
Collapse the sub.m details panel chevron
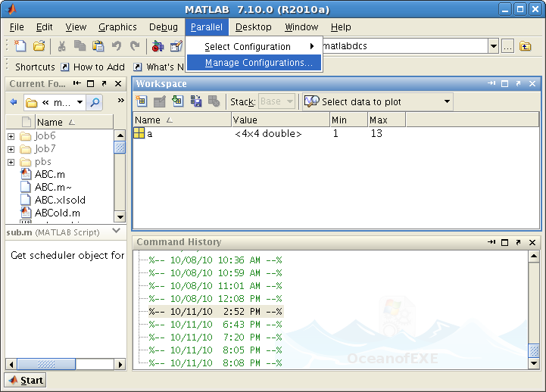point(117,231)
